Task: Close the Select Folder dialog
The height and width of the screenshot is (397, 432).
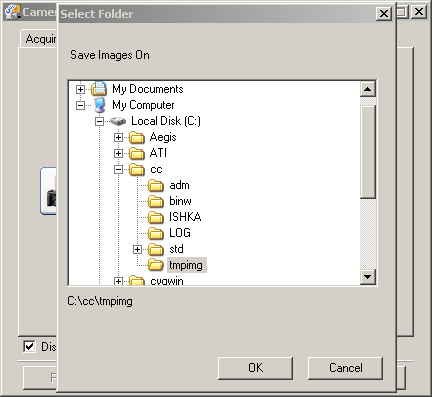Action: (x=384, y=14)
